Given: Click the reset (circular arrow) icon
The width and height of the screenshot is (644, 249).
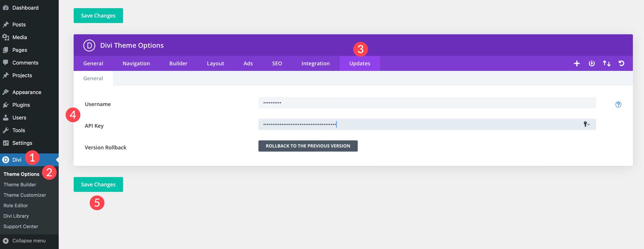Looking at the screenshot, I should (x=621, y=63).
